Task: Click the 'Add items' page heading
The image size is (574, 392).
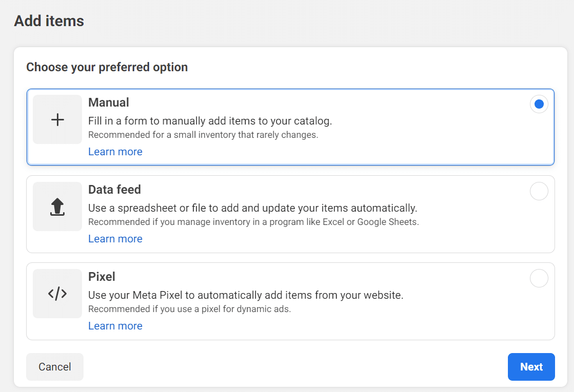Action: (49, 21)
